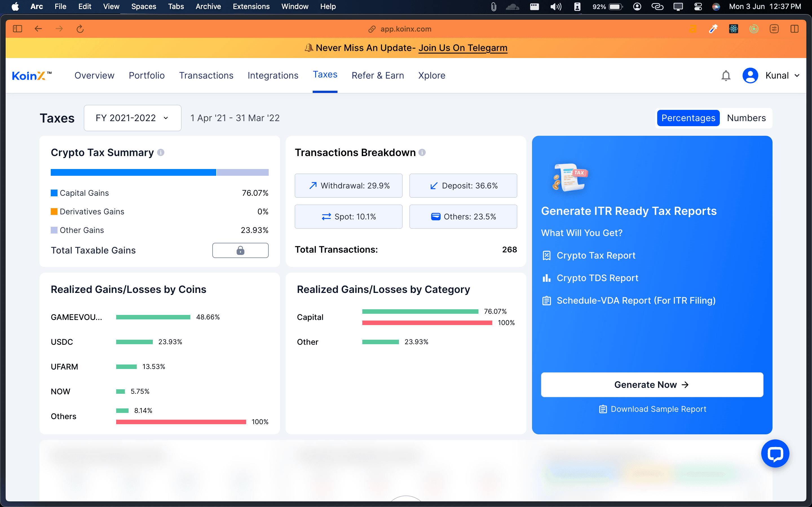Open the Integrations tab
The image size is (812, 507).
tap(273, 75)
